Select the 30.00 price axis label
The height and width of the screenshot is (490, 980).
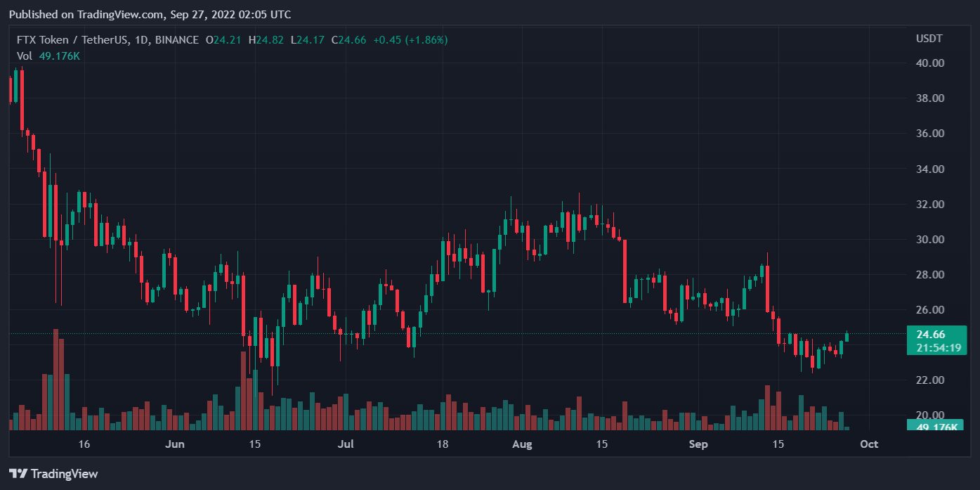click(929, 240)
